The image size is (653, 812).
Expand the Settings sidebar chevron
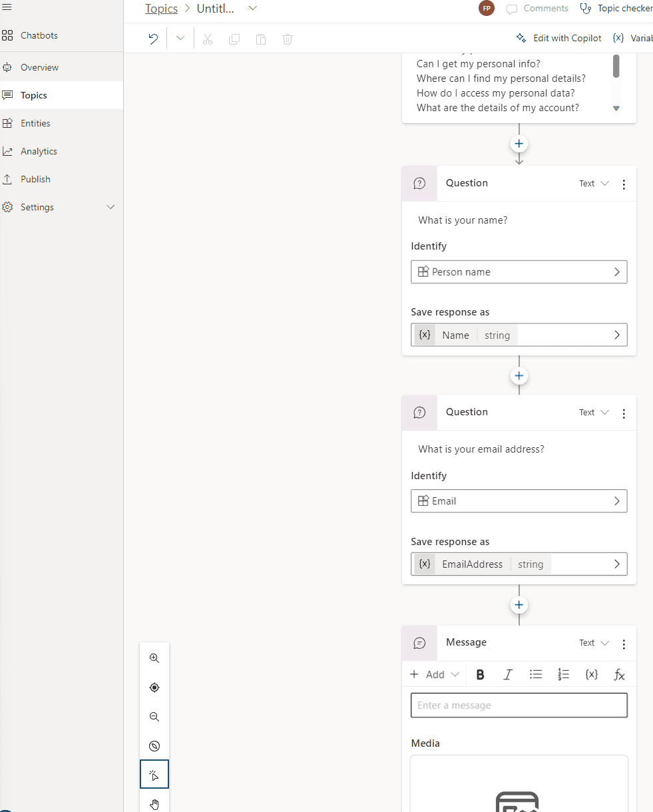coord(110,207)
